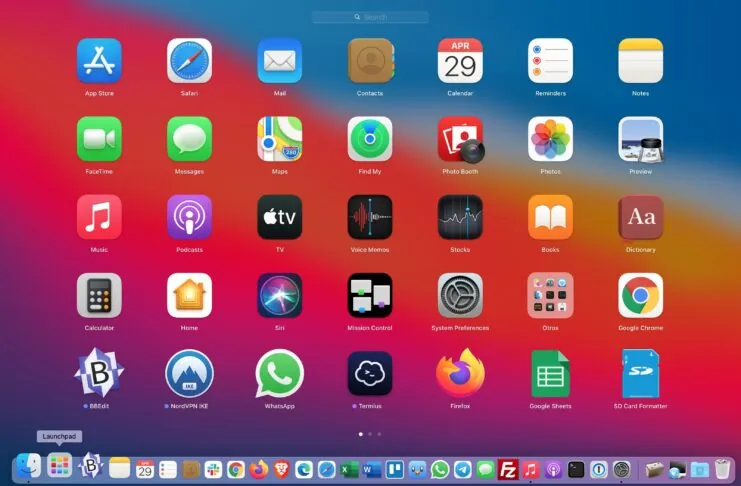Viewport: 741px width, 486px height.
Task: Launch the Find My app
Action: 370,139
